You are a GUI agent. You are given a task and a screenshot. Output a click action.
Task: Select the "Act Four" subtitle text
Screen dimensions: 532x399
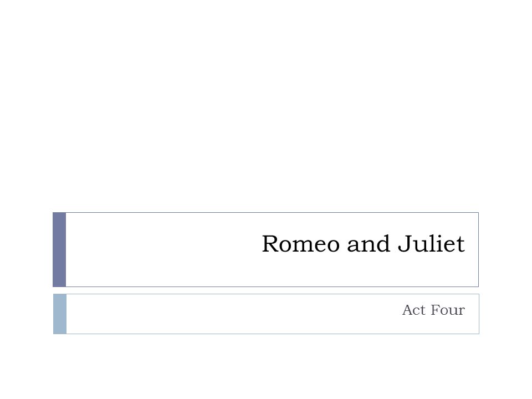[433, 310]
